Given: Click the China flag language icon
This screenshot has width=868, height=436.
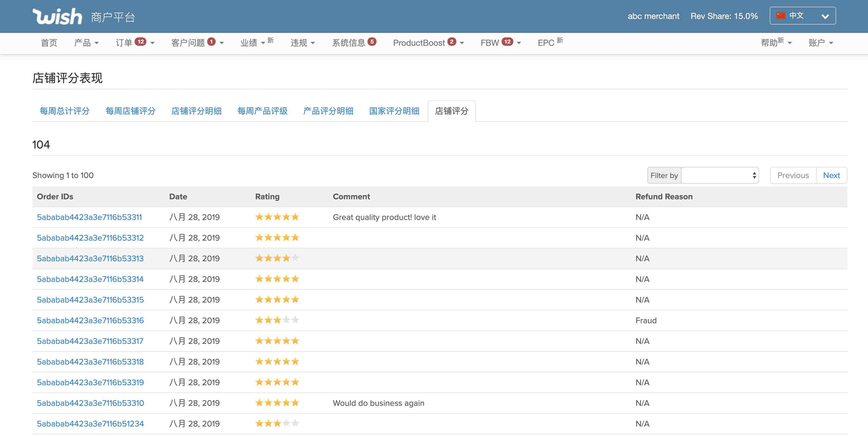Looking at the screenshot, I should coord(781,15).
